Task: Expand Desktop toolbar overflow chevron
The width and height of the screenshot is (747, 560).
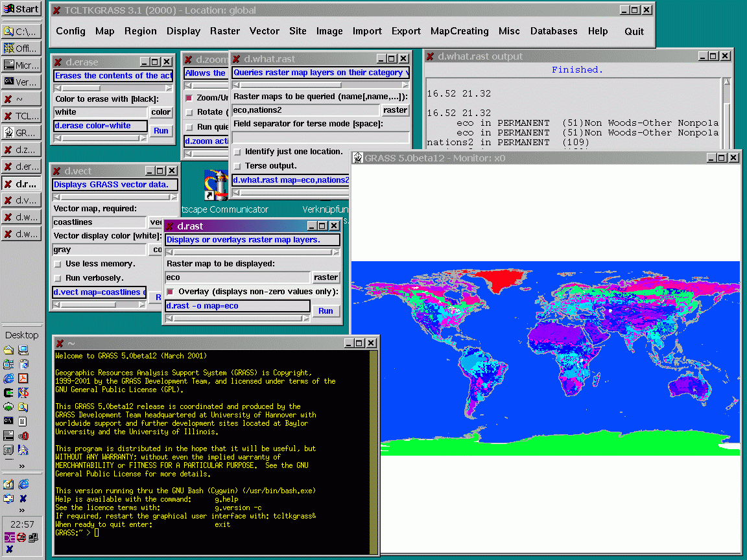Action: click(21, 465)
